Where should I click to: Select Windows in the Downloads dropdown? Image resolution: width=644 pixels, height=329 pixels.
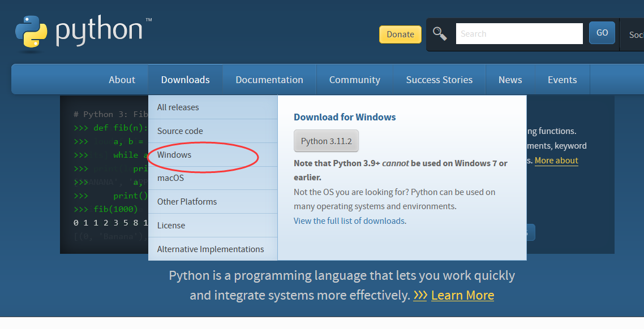click(x=174, y=155)
